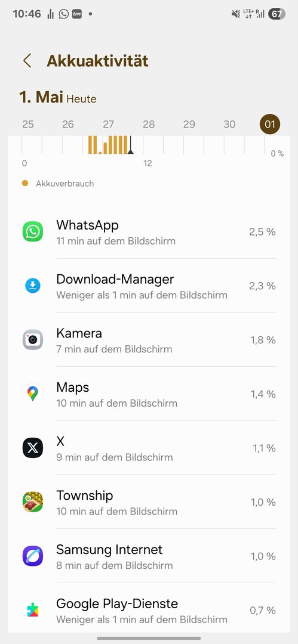Open Township 1,0 % usage entry
The height and width of the screenshot is (644, 298).
coord(149,502)
